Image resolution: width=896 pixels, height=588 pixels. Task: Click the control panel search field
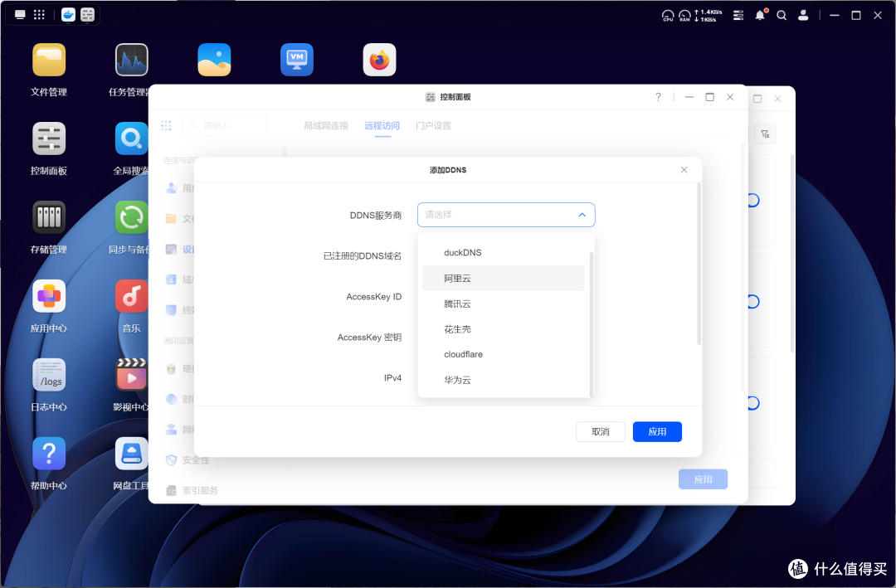[224, 125]
